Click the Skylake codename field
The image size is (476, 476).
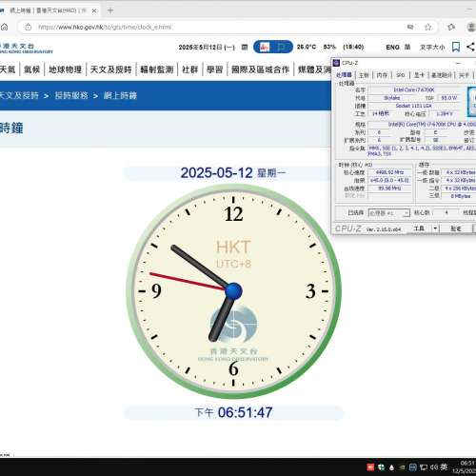pos(392,98)
